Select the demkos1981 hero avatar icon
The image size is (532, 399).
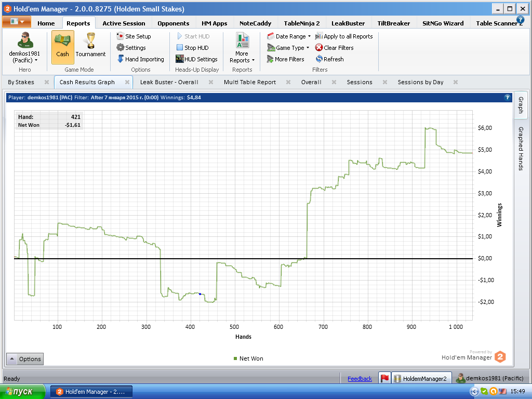[25, 41]
